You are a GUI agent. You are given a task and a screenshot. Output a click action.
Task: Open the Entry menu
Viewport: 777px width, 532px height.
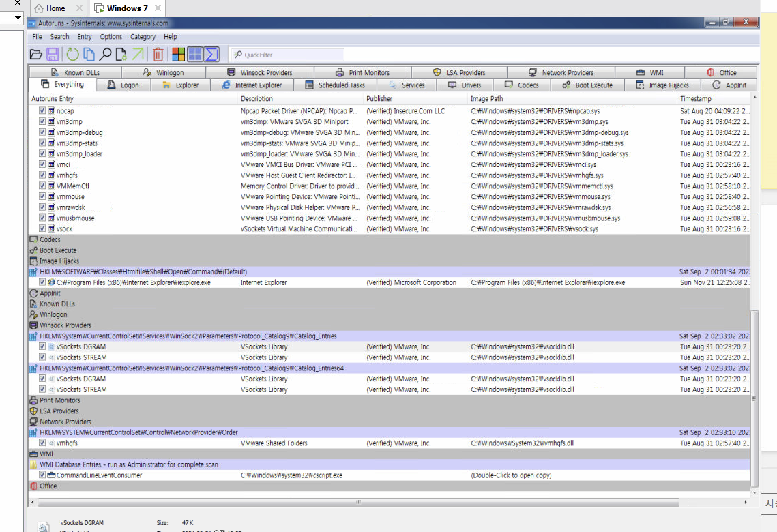[84, 37]
